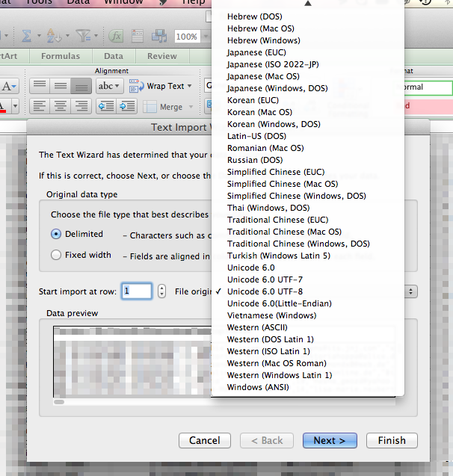
Task: Click the increase indent icon
Action: click(127, 106)
